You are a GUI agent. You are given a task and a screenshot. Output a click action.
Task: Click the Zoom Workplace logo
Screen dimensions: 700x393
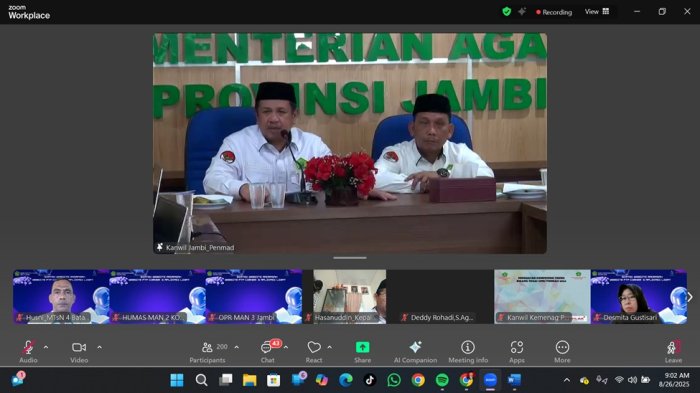tap(29, 13)
